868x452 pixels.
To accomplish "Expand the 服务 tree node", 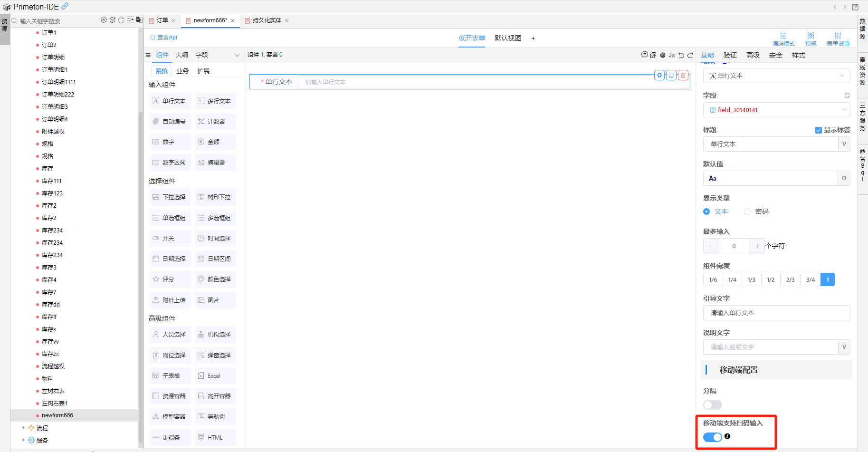I will pos(23,440).
